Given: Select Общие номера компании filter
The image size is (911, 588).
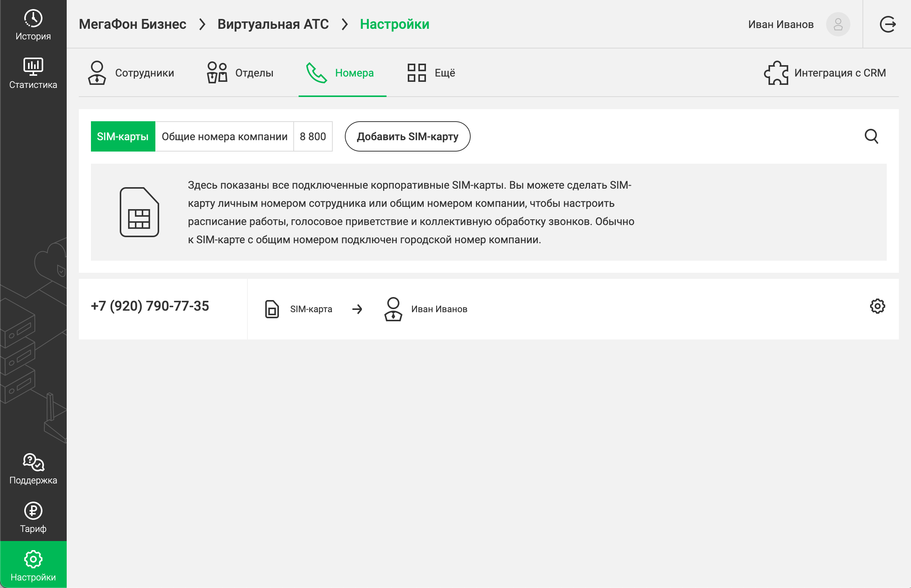Looking at the screenshot, I should click(225, 136).
